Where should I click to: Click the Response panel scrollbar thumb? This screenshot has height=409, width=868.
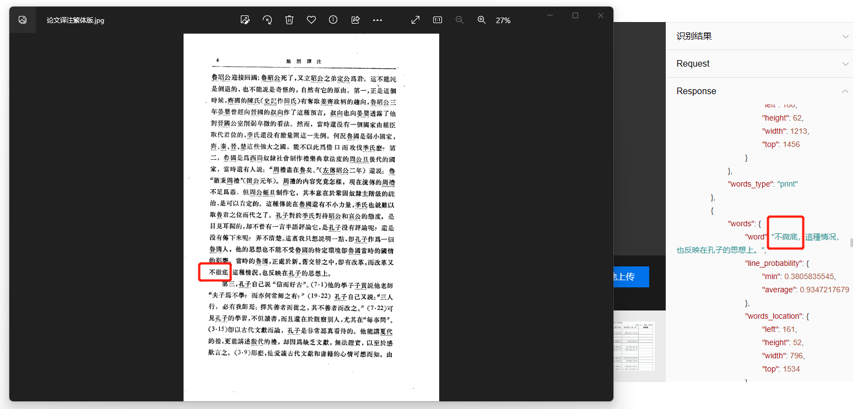coord(851,243)
